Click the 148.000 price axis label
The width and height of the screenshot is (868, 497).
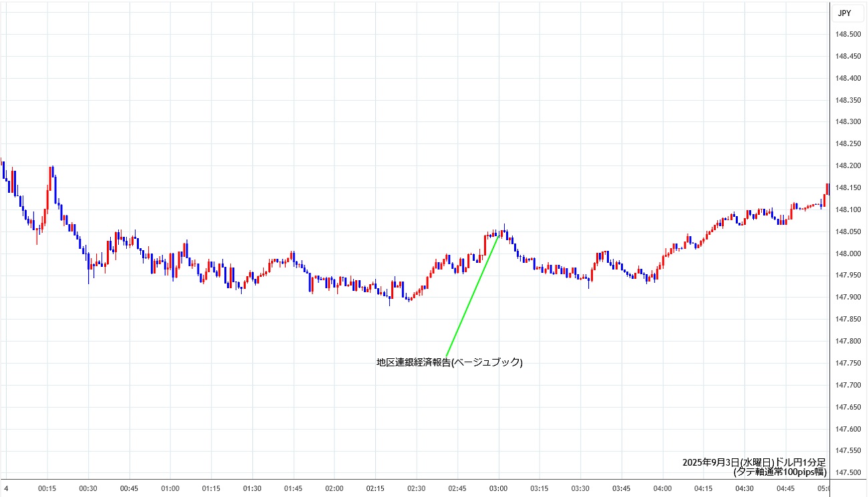(x=848, y=254)
